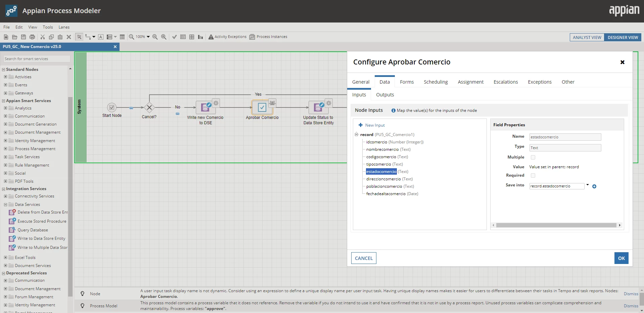Collapse the Data Services folder
644x313 pixels.
coord(5,205)
